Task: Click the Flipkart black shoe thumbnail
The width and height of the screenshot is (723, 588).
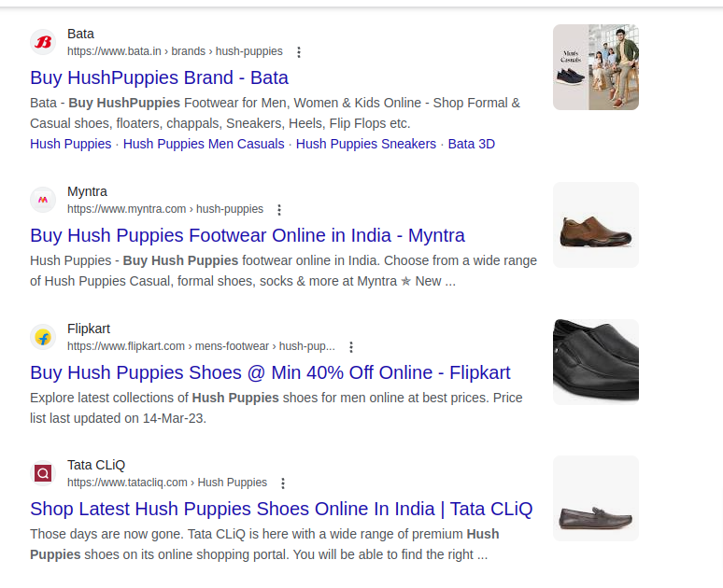Action: [x=596, y=362]
